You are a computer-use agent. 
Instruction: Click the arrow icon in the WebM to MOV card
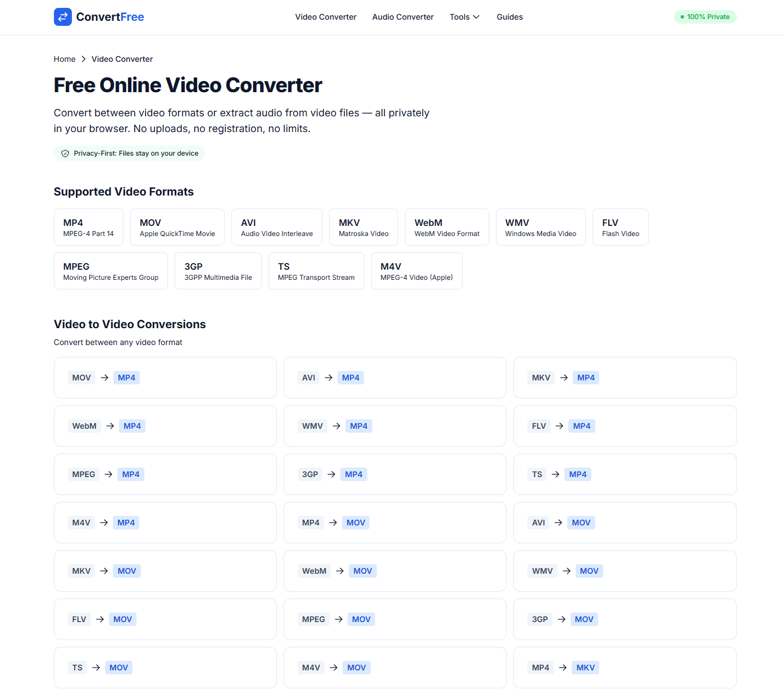coord(340,570)
